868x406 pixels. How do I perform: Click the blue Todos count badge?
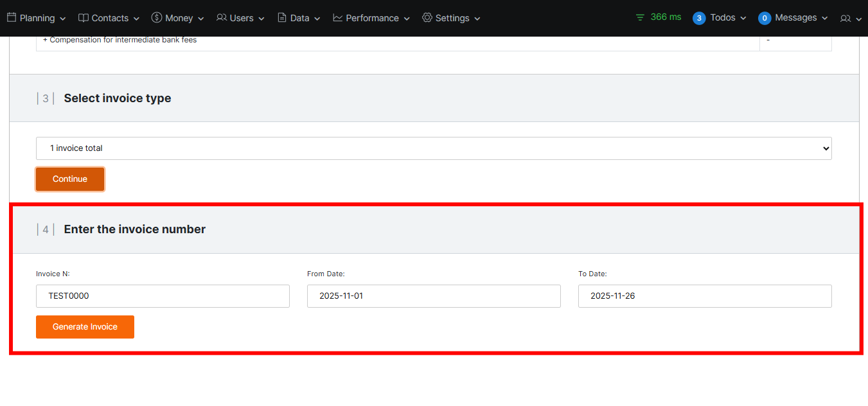(x=699, y=18)
